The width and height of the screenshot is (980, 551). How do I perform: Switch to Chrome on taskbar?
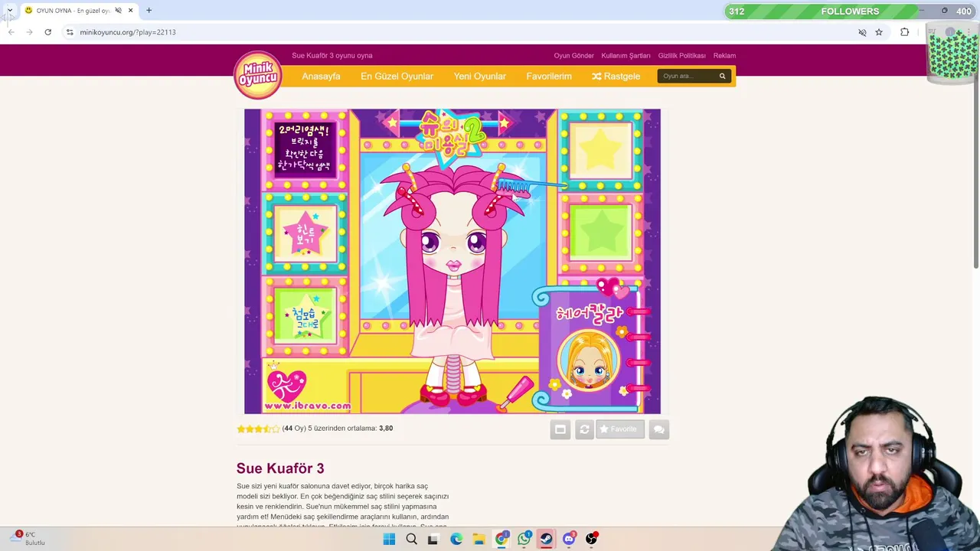point(501,539)
